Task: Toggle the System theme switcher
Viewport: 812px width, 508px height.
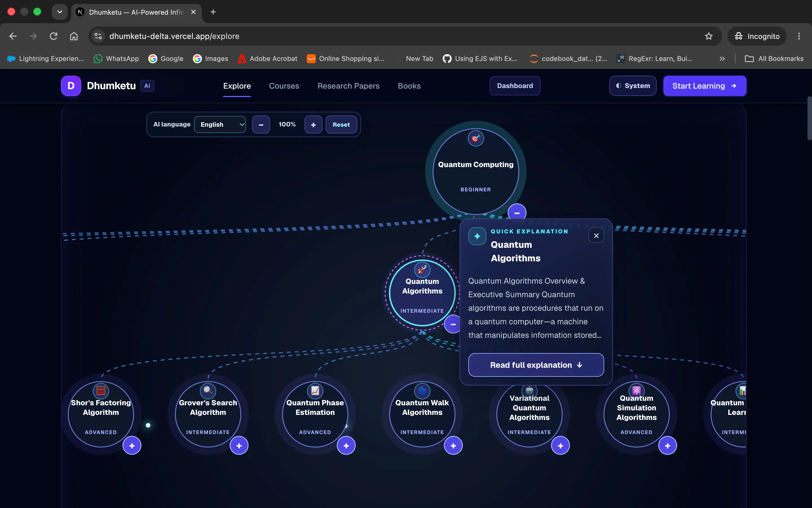Action: [x=632, y=86]
